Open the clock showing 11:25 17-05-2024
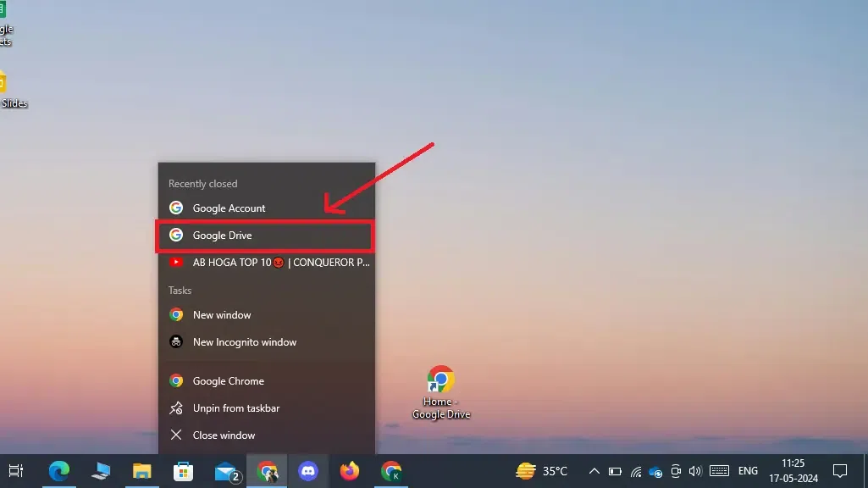 click(x=793, y=471)
